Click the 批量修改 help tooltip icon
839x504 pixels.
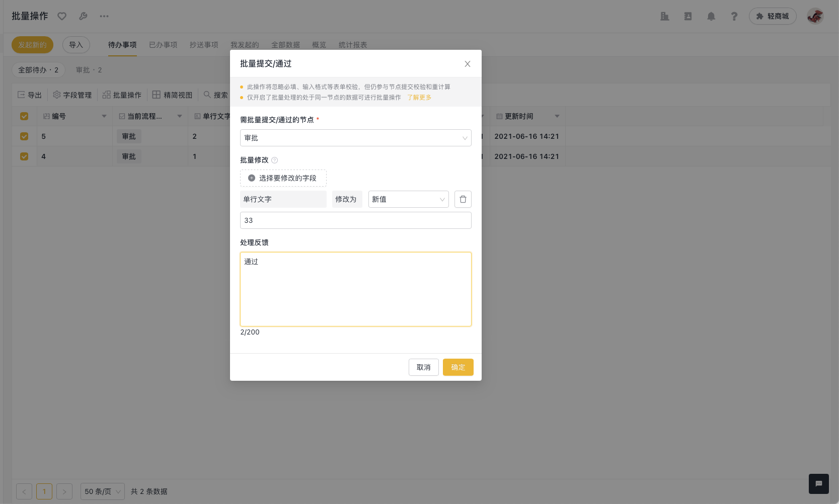[x=275, y=160]
